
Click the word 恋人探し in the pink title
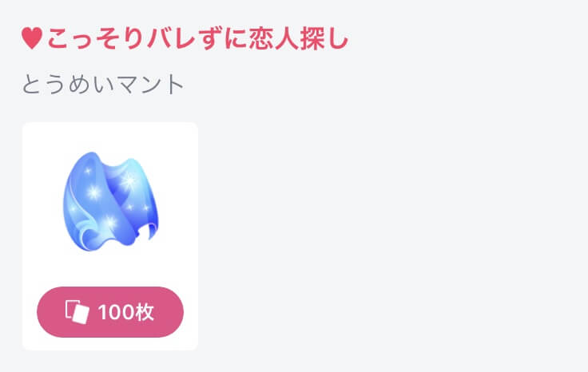coord(299,38)
